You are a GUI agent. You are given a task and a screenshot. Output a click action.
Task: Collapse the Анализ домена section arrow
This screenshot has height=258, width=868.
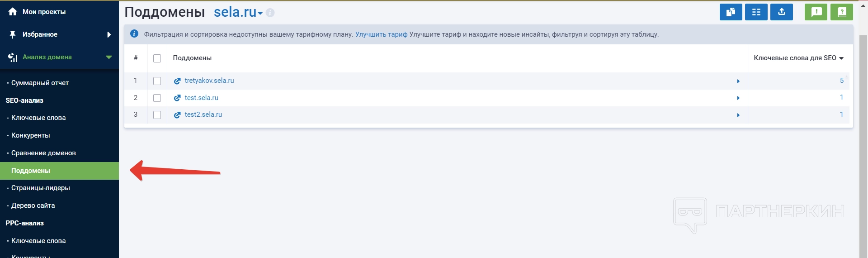(108, 57)
